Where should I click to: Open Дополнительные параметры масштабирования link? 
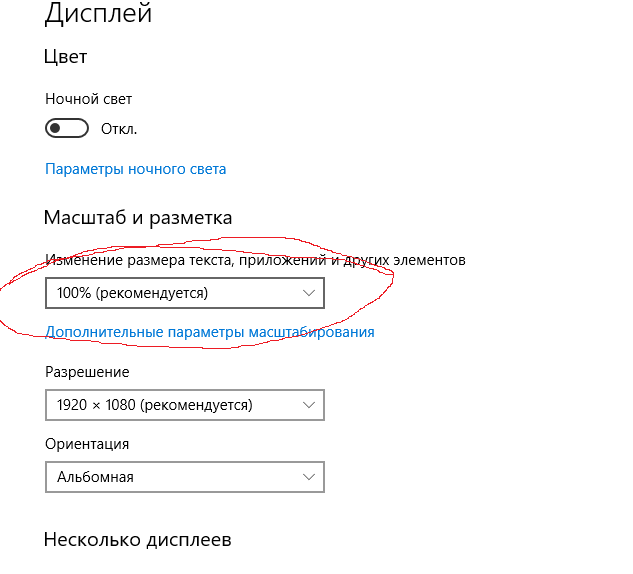click(x=210, y=332)
